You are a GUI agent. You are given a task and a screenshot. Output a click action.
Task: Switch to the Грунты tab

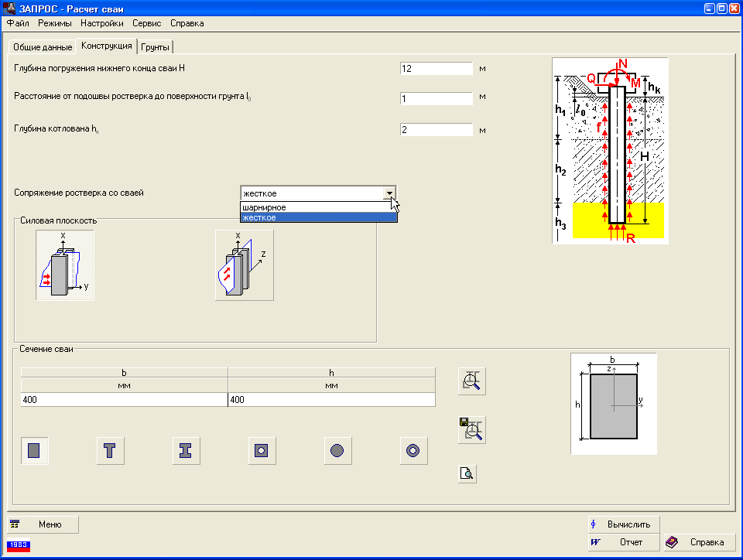tap(155, 47)
